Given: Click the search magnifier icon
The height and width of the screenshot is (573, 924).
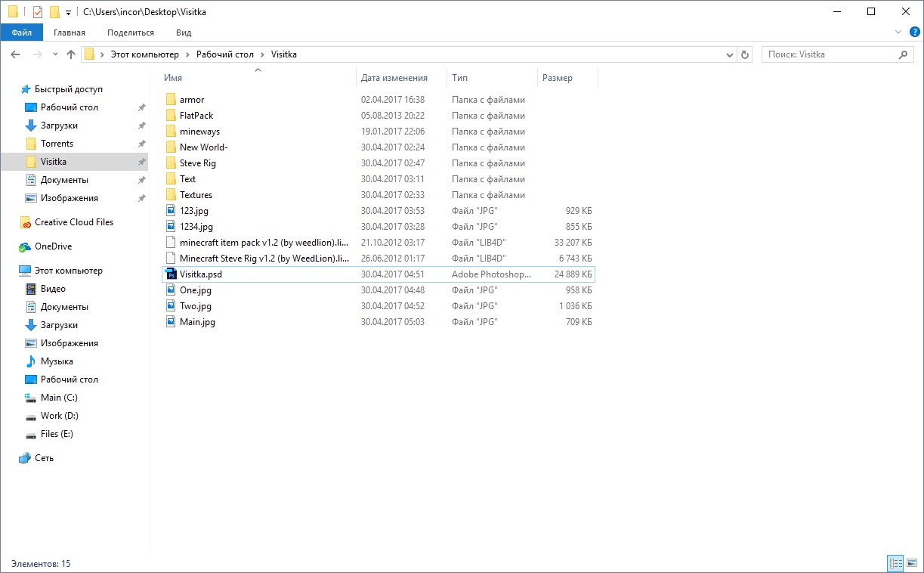Looking at the screenshot, I should pos(903,54).
